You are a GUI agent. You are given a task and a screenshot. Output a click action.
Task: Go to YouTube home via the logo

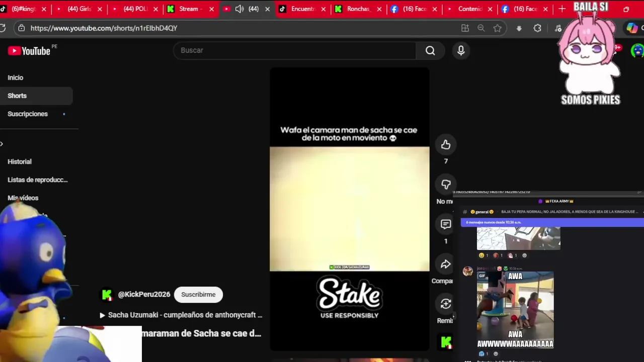[29, 51]
